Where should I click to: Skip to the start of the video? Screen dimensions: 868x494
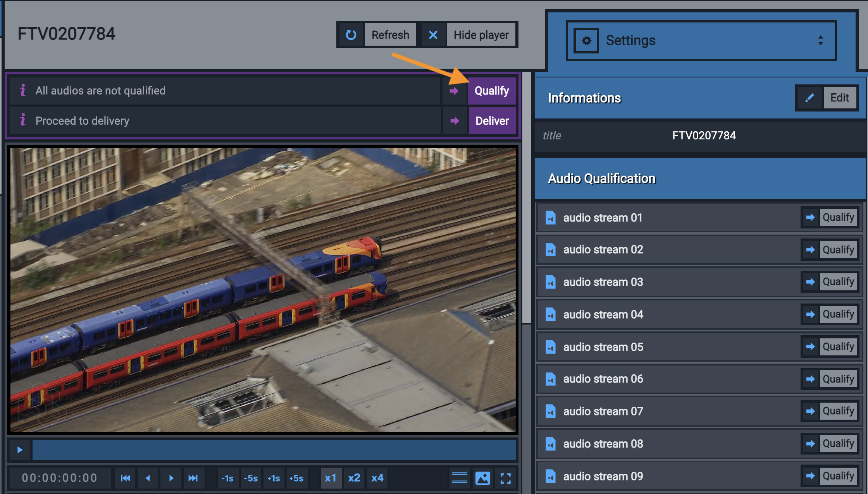[x=126, y=478]
